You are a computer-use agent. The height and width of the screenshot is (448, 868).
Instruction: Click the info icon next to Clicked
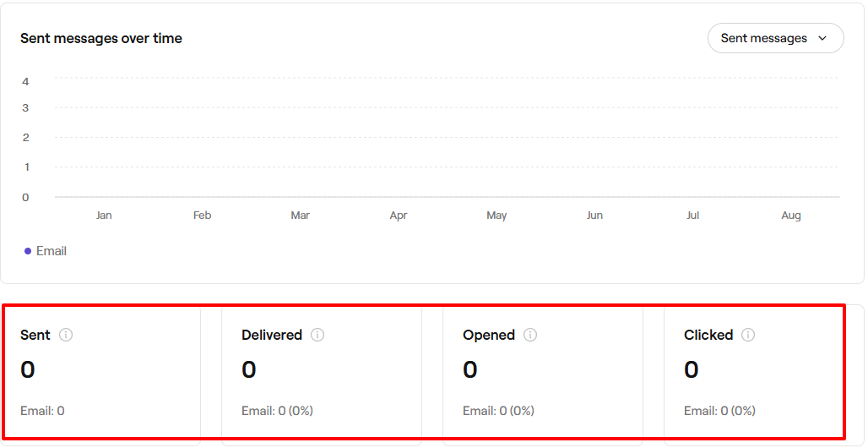click(x=748, y=335)
